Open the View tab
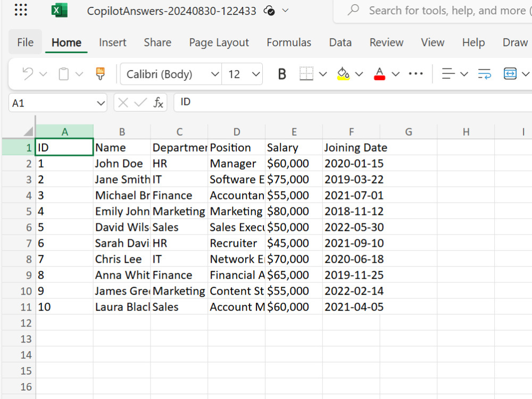The image size is (532, 399). point(433,43)
